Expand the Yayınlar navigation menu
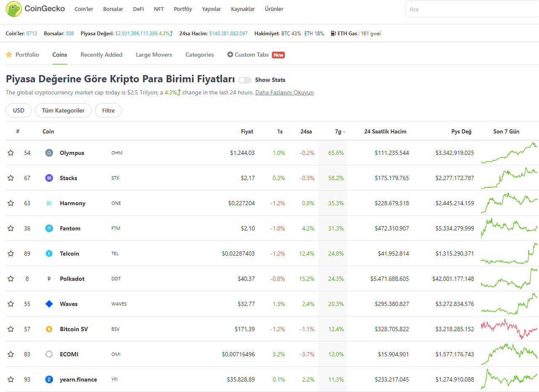 click(211, 9)
